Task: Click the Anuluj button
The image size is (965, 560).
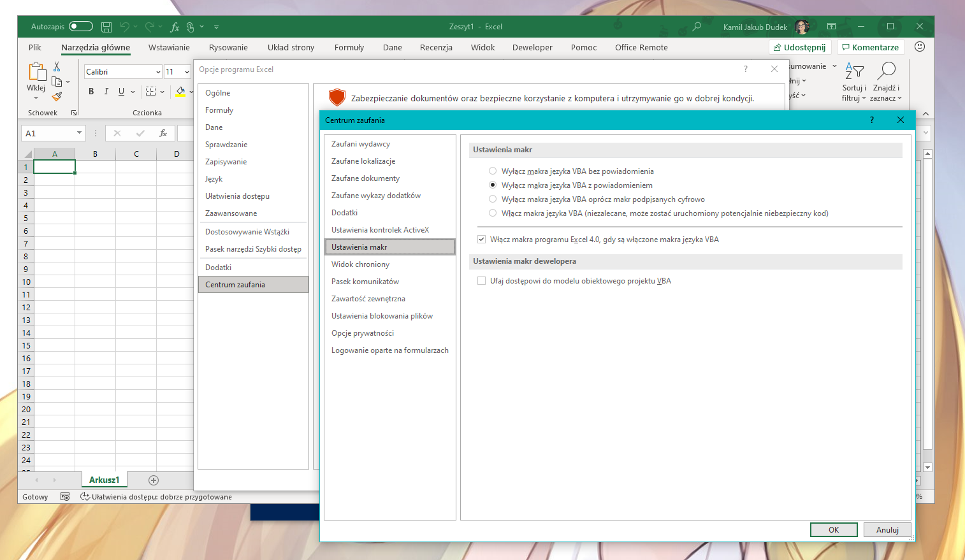Action: click(x=887, y=530)
